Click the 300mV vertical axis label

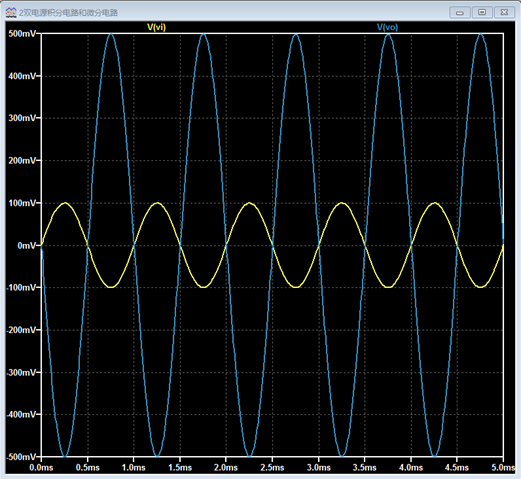point(22,118)
